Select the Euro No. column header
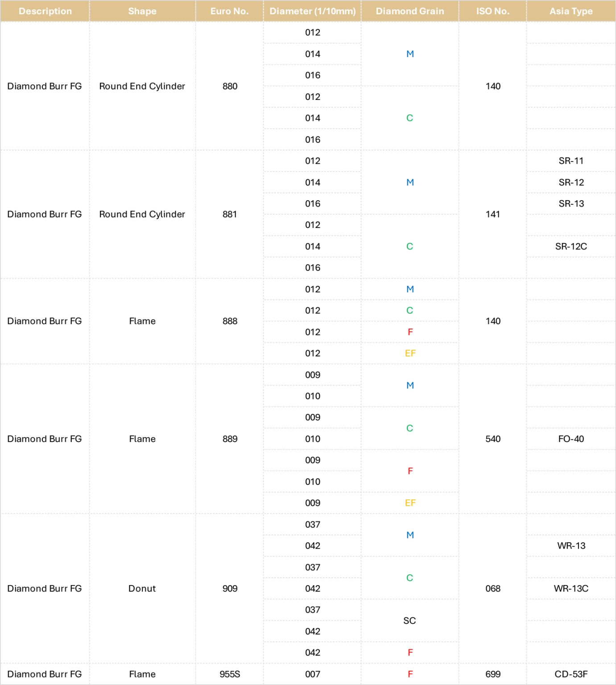Viewport: 616px width, 685px height. [230, 11]
